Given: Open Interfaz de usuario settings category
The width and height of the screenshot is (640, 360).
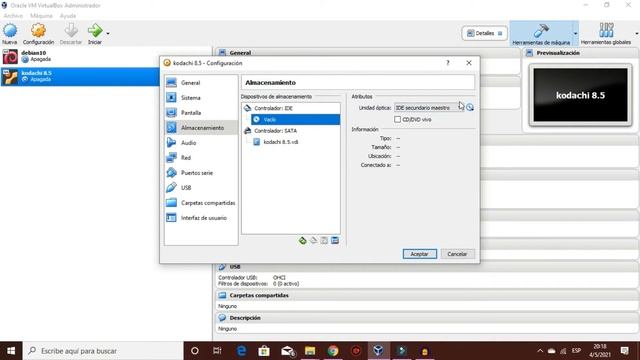Looking at the screenshot, I should [201, 218].
